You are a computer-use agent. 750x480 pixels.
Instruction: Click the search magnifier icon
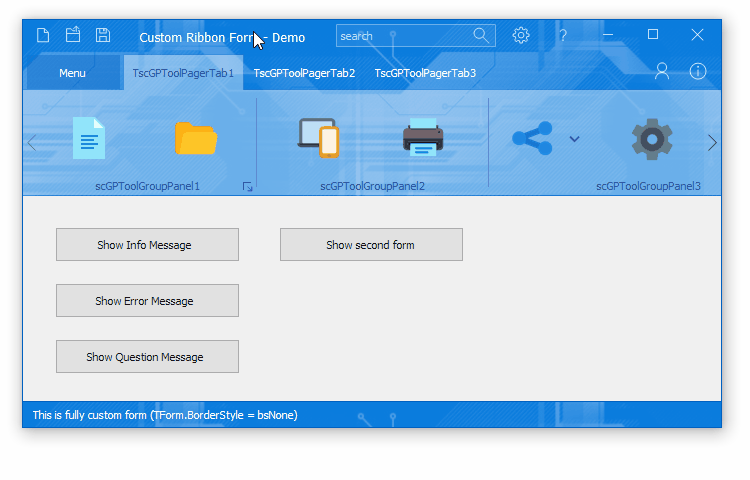[x=481, y=35]
